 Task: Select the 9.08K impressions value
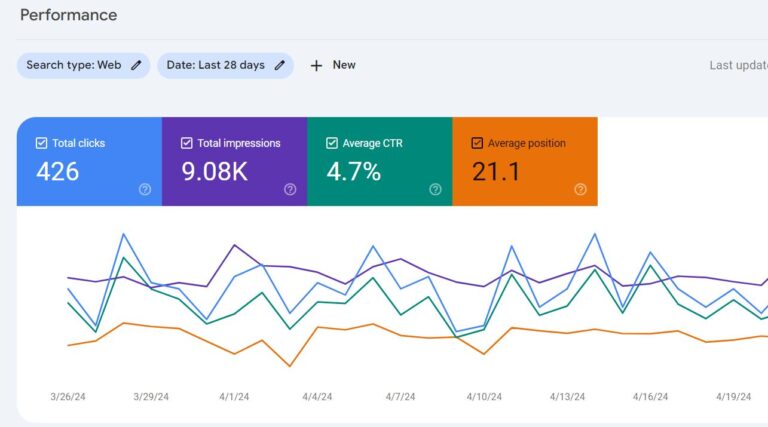click(214, 172)
